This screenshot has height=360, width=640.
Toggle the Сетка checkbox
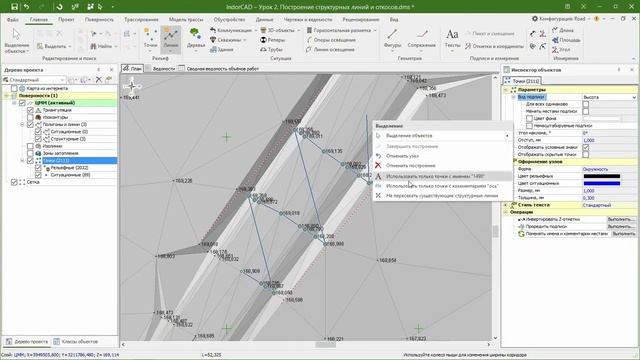(14, 182)
